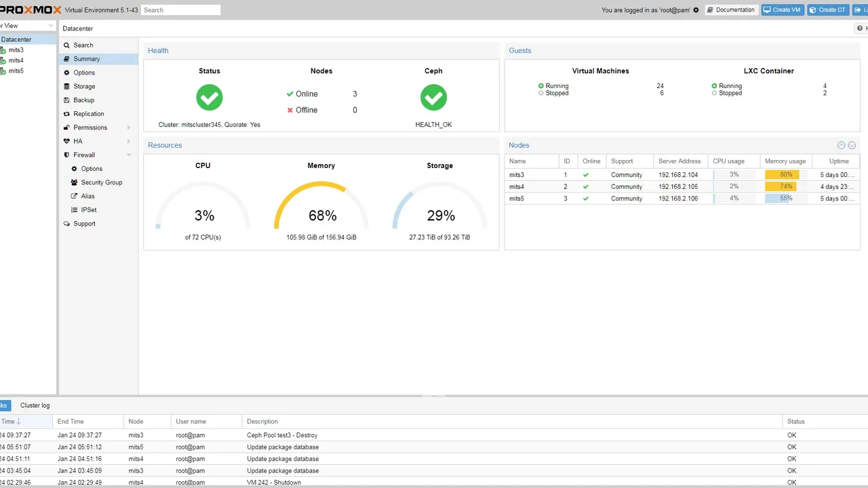The image size is (868, 488).
Task: Click the Description column header in tasks
Action: 512,422
